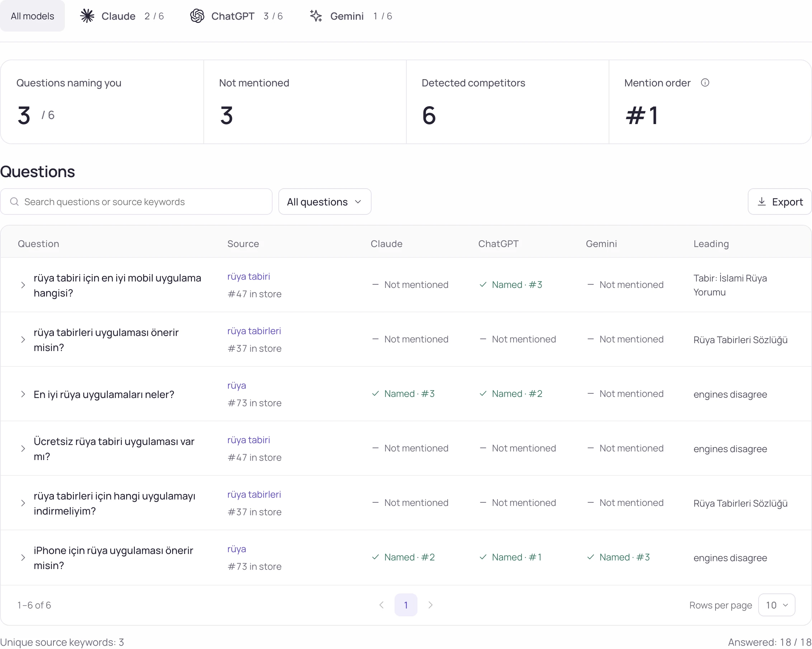Screen dimensions: 812x649
Task: Click 'Named · #2' ChatGPT cell in En iyi rüya row
Action: tap(511, 394)
